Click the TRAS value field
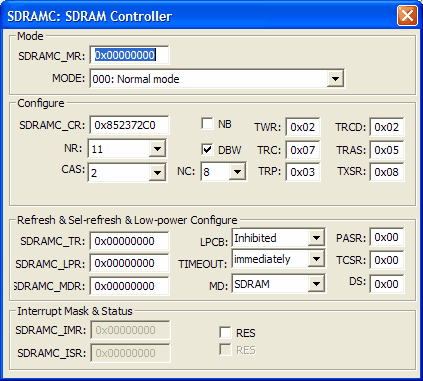The image size is (423, 381). tap(387, 150)
